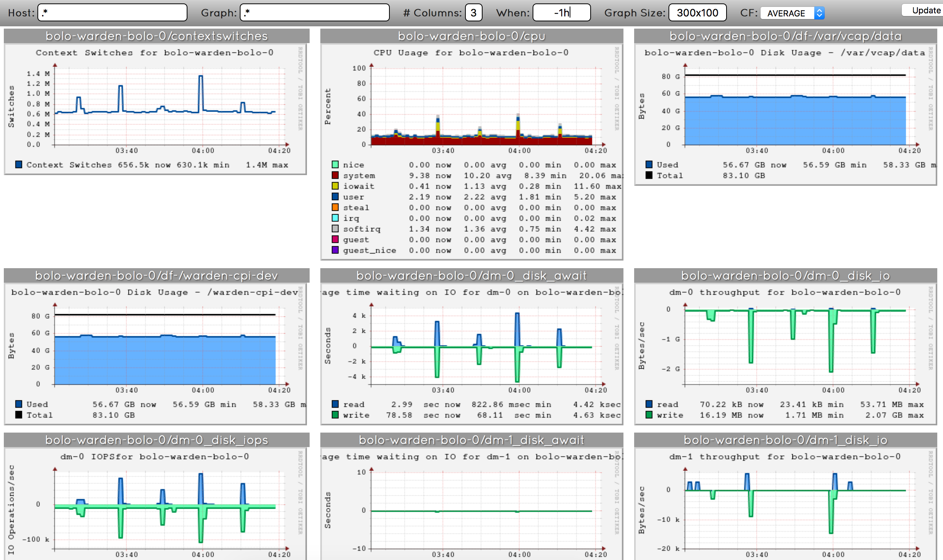Click the system legend red swatch
This screenshot has width=943, height=560.
point(335,175)
